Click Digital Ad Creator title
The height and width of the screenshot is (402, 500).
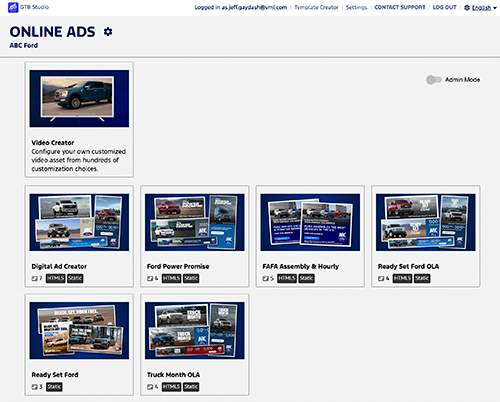(59, 266)
